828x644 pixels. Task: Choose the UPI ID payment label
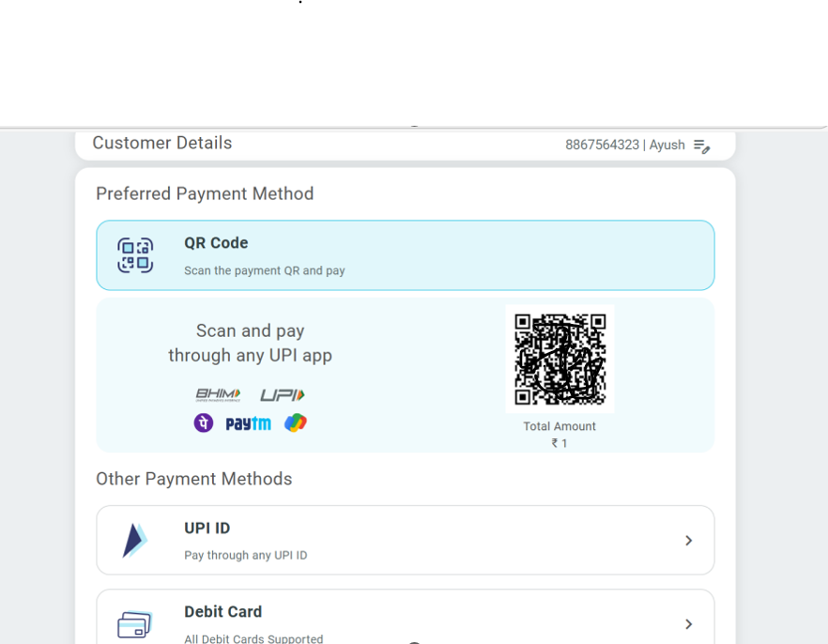207,529
